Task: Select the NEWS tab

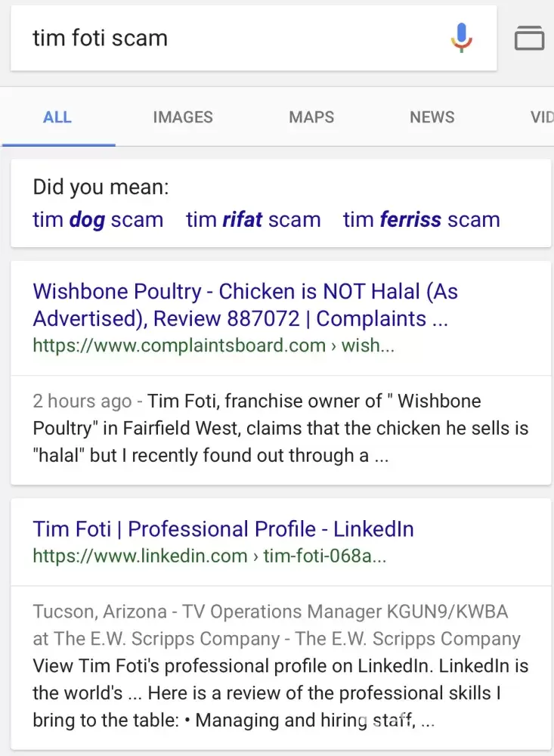Action: coord(432,117)
